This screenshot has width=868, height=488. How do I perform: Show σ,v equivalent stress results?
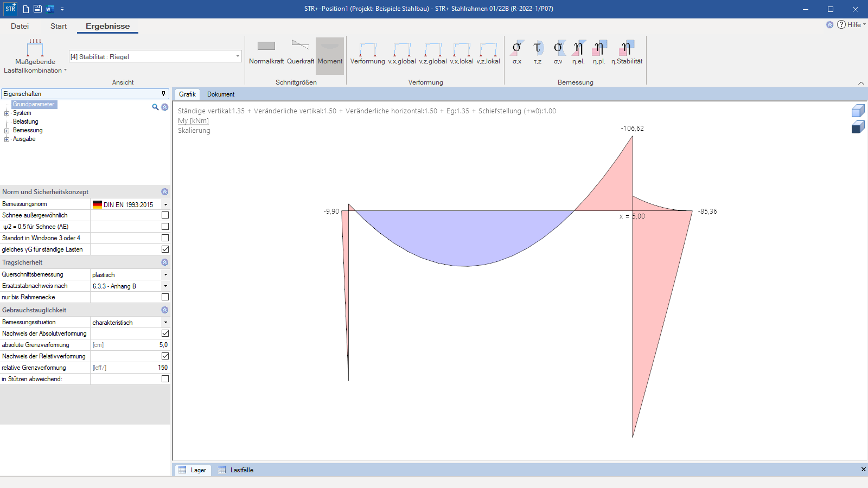click(558, 53)
